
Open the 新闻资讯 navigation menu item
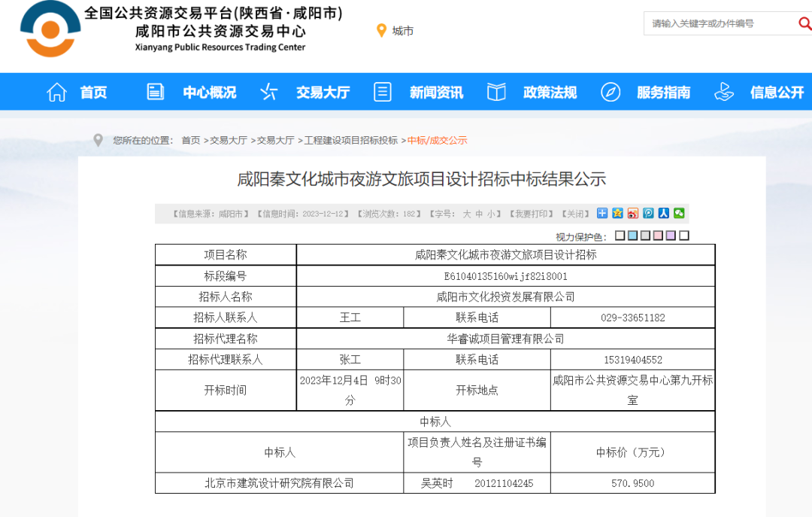click(x=436, y=93)
